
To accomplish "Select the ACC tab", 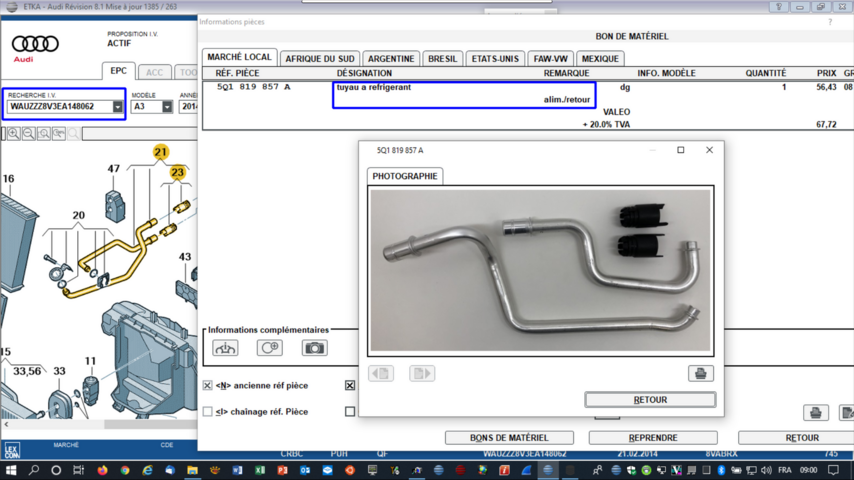I will tap(154, 72).
